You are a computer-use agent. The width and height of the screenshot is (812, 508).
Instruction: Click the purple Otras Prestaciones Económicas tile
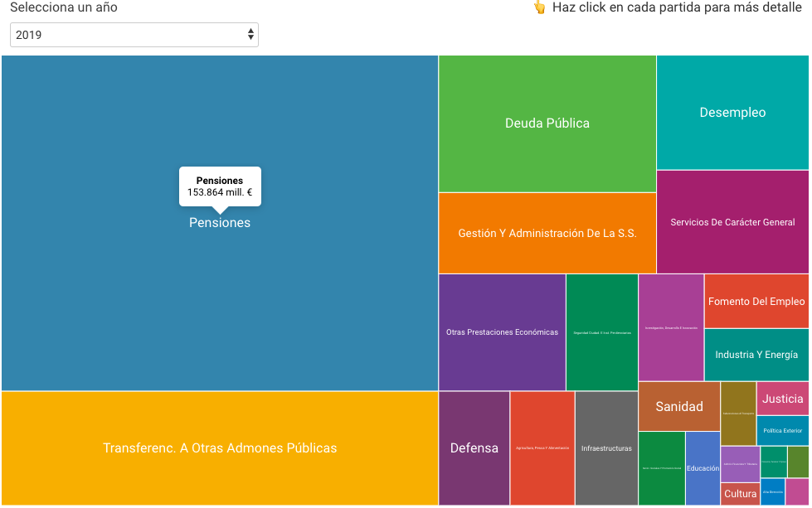coord(502,332)
